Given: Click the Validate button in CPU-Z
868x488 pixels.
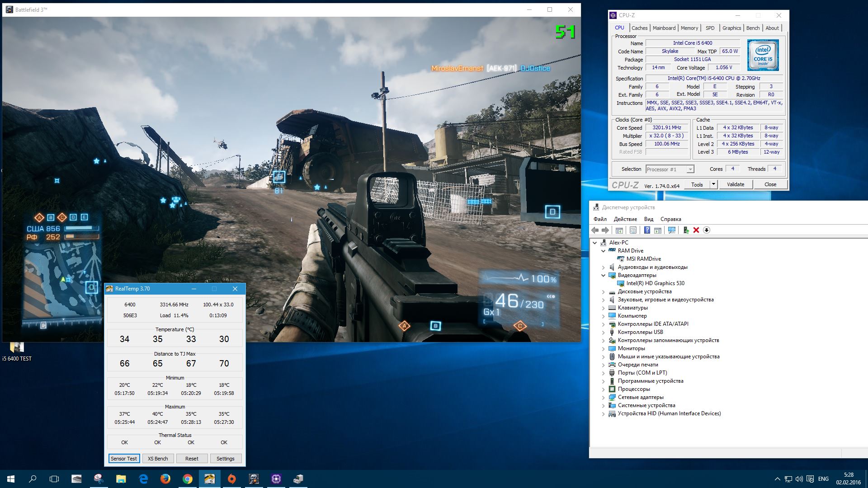Looking at the screenshot, I should 735,184.
